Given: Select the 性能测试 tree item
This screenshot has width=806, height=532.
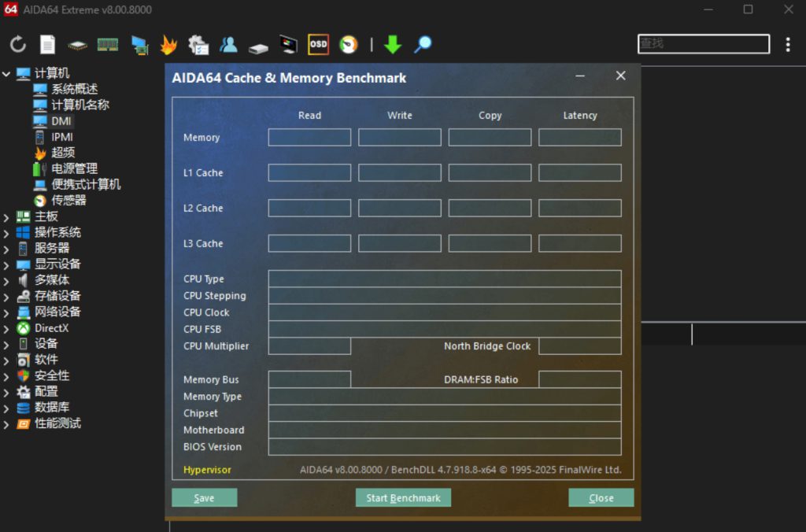Looking at the screenshot, I should coord(57,423).
